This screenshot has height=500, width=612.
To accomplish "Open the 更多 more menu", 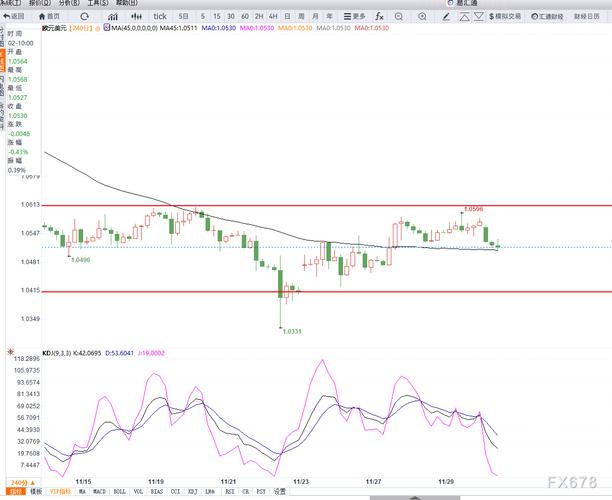I will (x=354, y=16).
